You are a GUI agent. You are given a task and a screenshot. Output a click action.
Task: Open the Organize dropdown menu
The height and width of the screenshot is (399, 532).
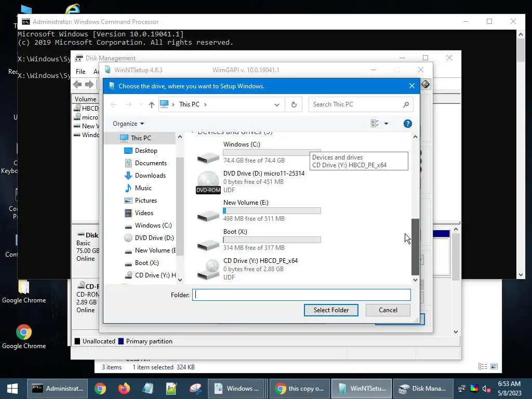pos(128,124)
